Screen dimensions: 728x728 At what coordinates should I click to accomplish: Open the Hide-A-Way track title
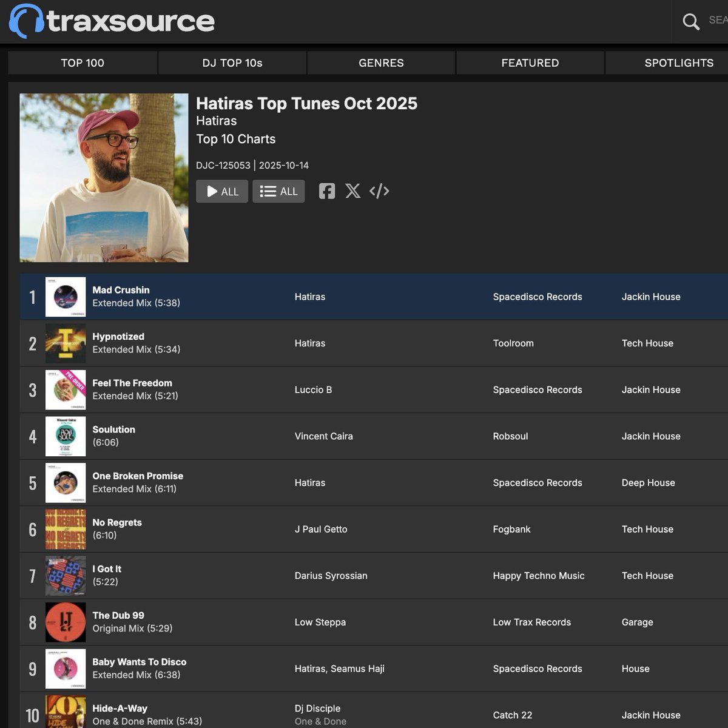(120, 709)
